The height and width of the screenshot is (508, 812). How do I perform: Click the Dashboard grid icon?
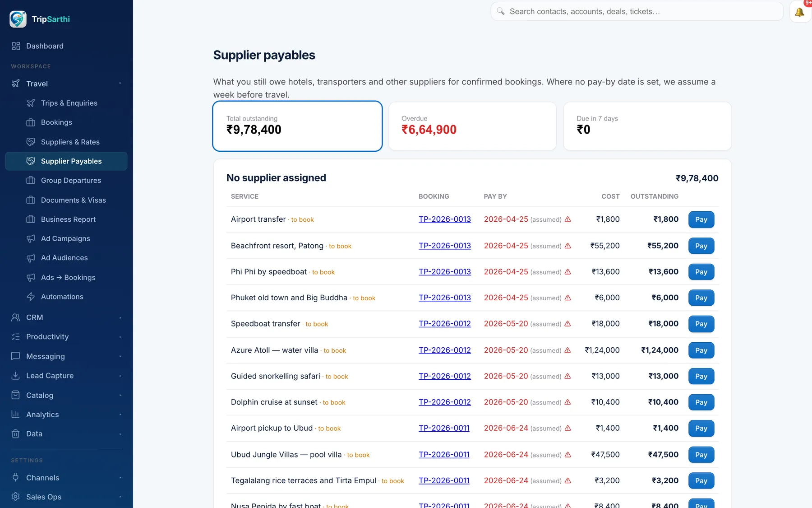click(x=16, y=46)
